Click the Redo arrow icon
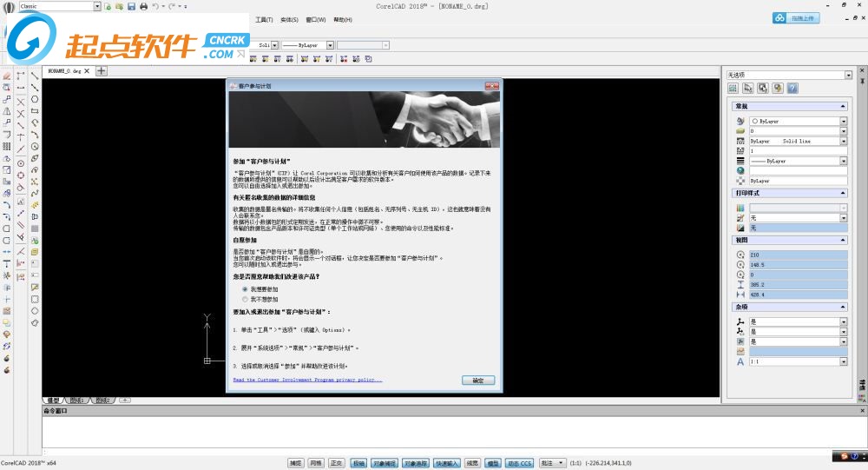Screen dimensions: 868x470 click(172, 7)
